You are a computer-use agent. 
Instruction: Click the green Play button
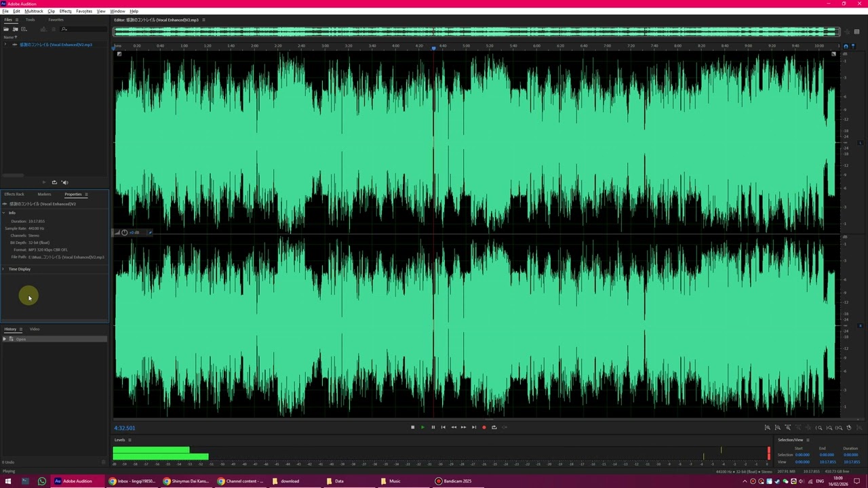[422, 428]
